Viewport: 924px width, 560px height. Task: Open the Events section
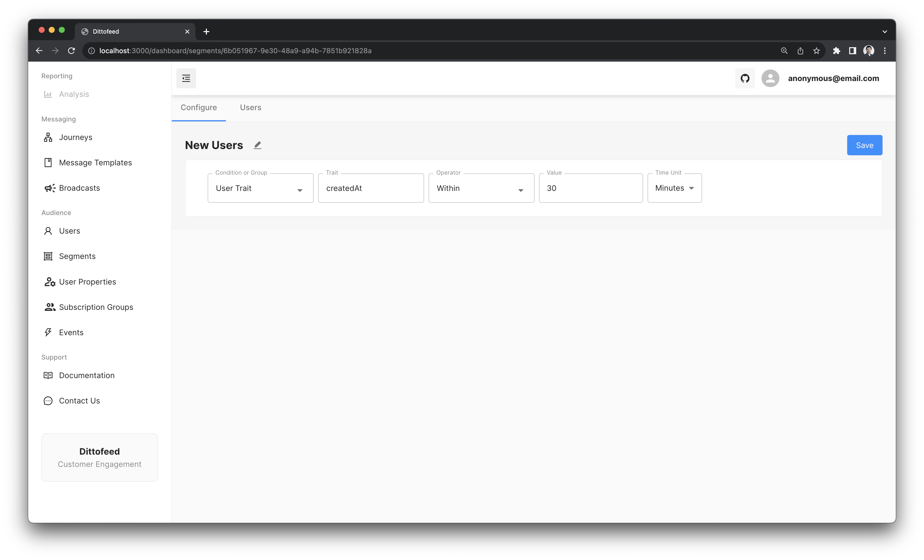click(71, 332)
